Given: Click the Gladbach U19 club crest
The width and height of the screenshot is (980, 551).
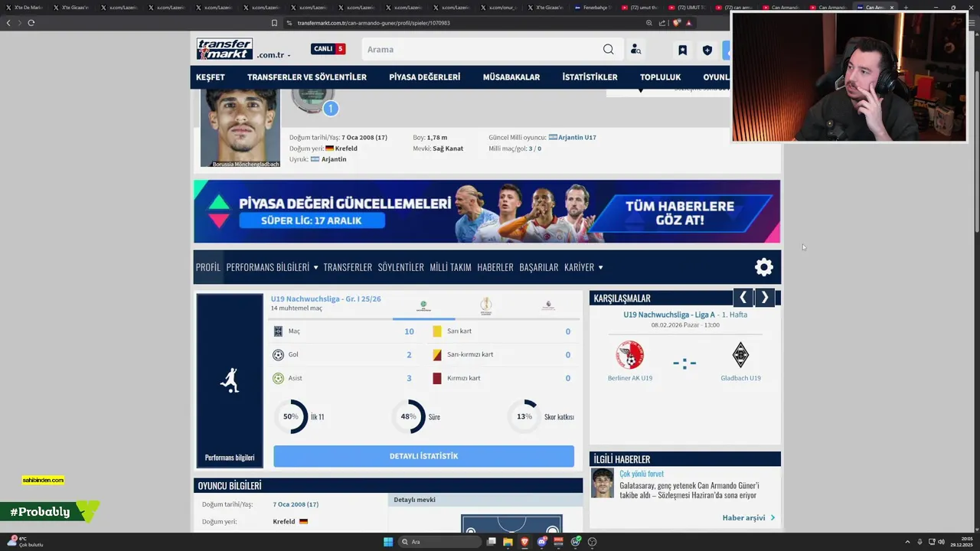Looking at the screenshot, I should coord(740,355).
